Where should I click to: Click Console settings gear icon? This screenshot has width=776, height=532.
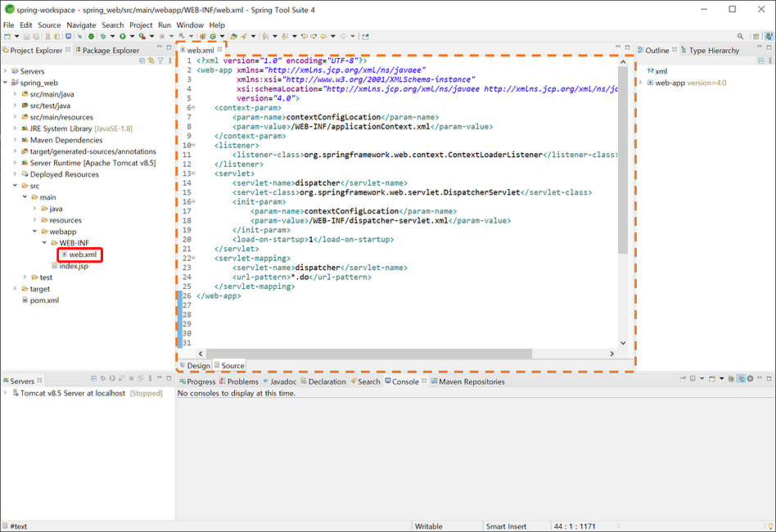(x=751, y=379)
